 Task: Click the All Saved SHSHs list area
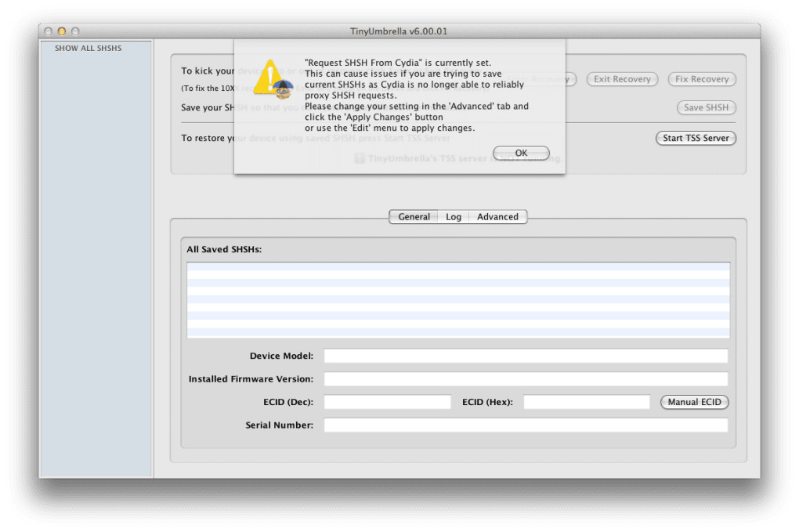tap(458, 300)
